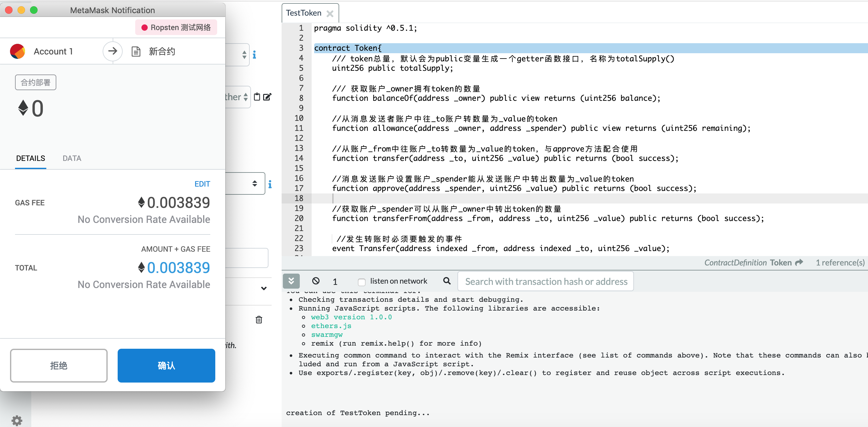Select the DETAILS tab
The image size is (868, 427).
30,158
